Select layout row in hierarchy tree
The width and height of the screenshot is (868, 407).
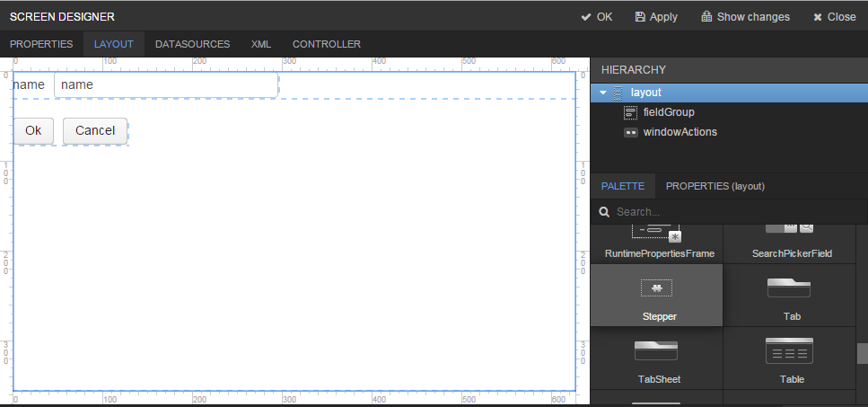pyautogui.click(x=729, y=93)
